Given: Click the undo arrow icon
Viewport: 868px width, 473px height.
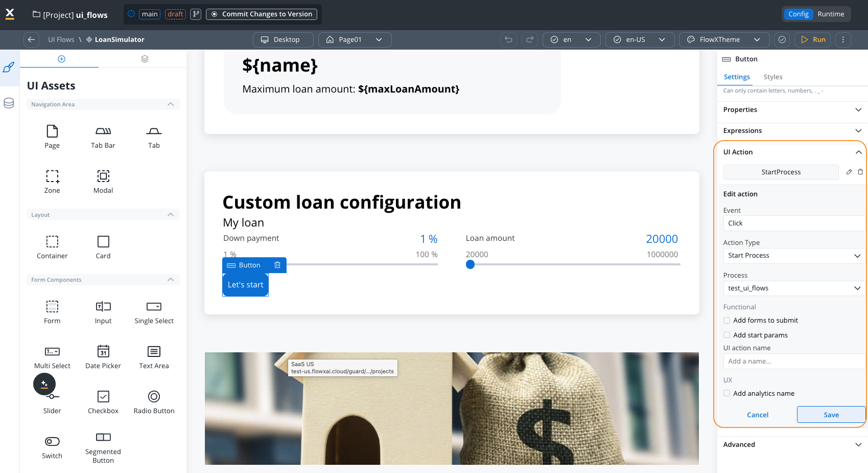Looking at the screenshot, I should point(508,39).
